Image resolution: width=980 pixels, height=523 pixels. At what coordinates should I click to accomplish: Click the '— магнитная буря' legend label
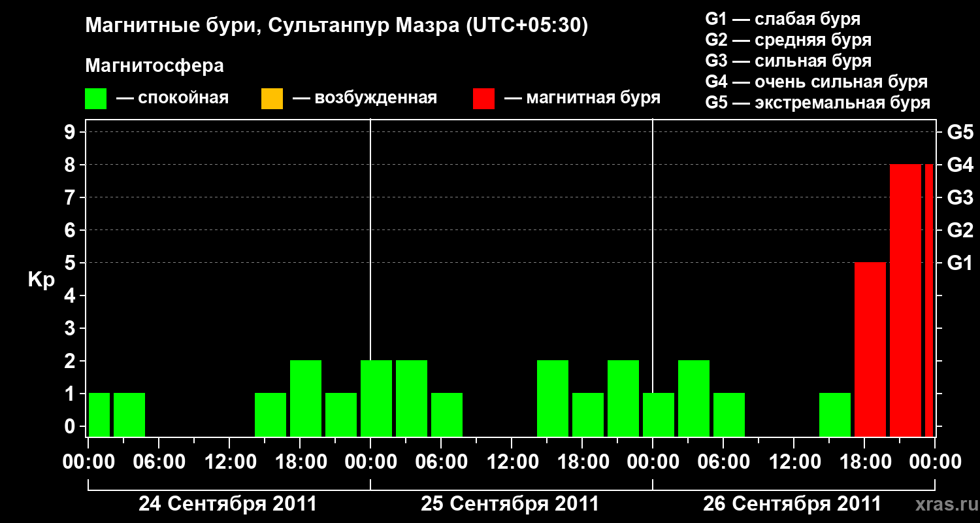pyautogui.click(x=583, y=99)
